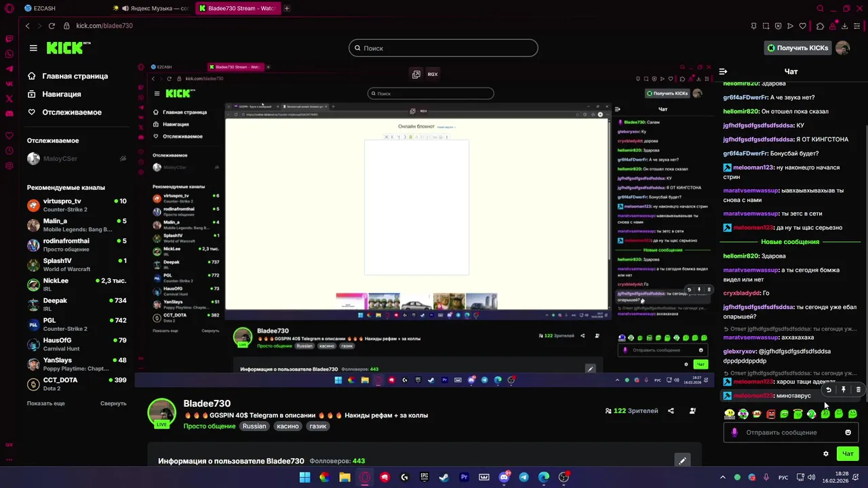Collapse the chat panel with arrow icon
The width and height of the screenshot is (868, 488).
[x=723, y=71]
